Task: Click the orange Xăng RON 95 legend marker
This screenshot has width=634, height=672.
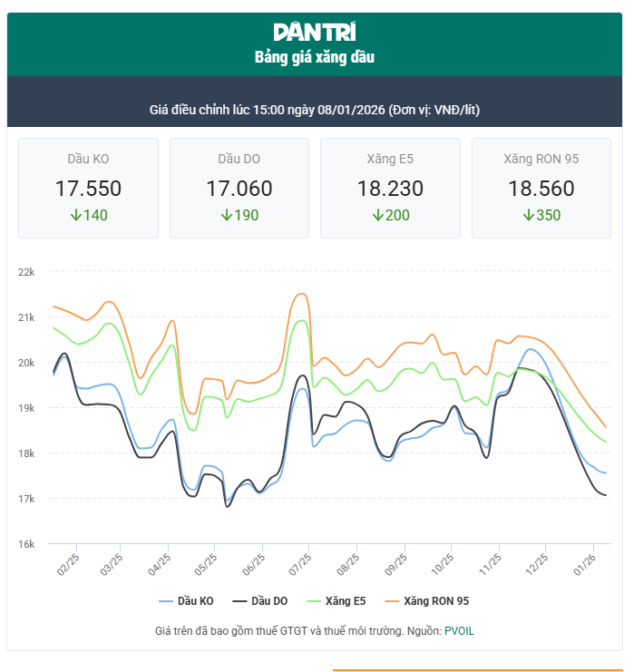Action: (393, 601)
